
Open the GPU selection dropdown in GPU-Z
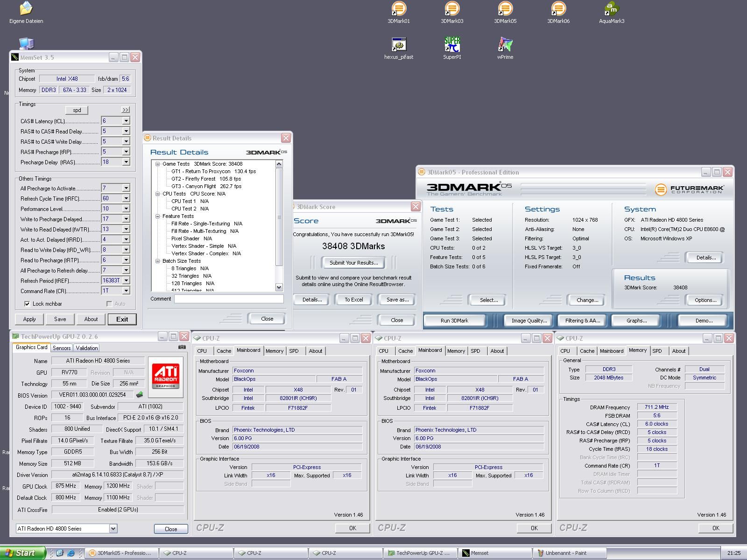[x=113, y=529]
